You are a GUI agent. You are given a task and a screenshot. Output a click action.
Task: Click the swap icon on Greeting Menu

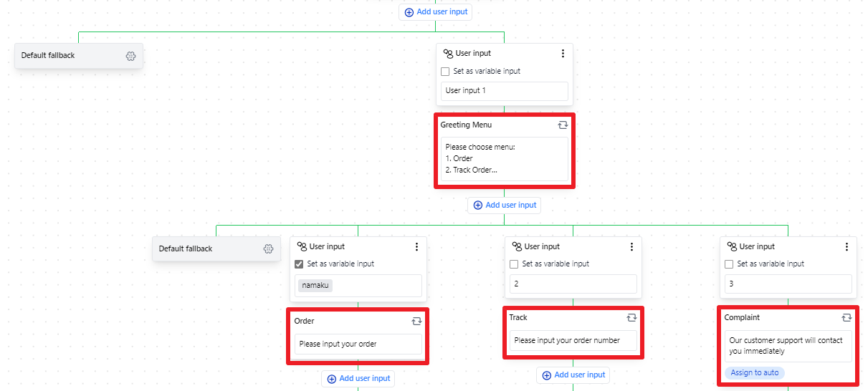(x=563, y=125)
